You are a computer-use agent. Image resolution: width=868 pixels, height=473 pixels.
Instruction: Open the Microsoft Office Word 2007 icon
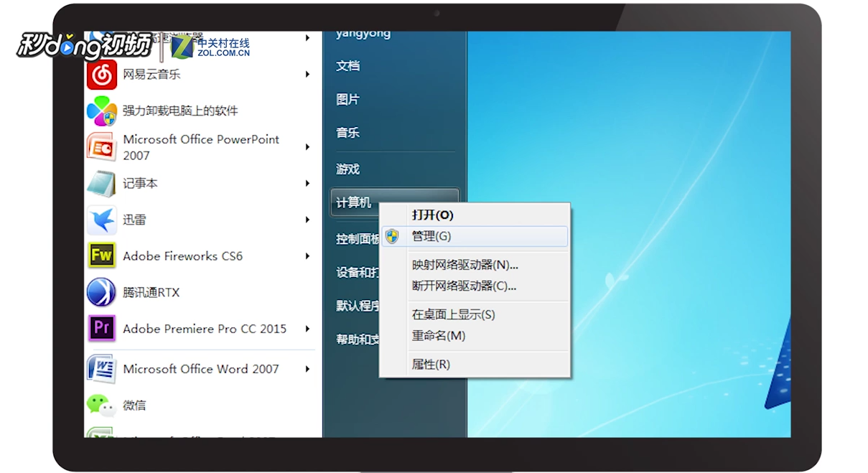click(x=102, y=369)
